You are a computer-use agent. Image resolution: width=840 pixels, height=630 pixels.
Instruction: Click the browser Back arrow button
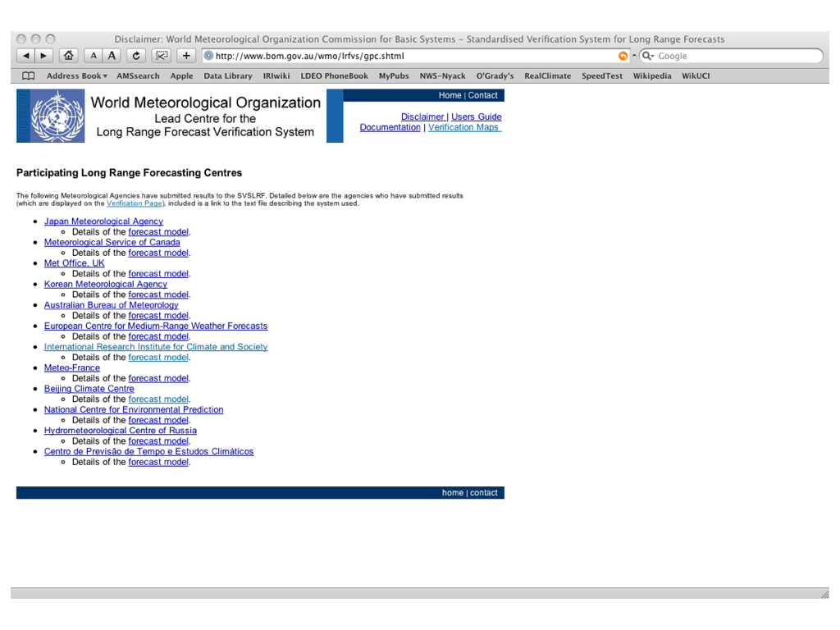(25, 56)
